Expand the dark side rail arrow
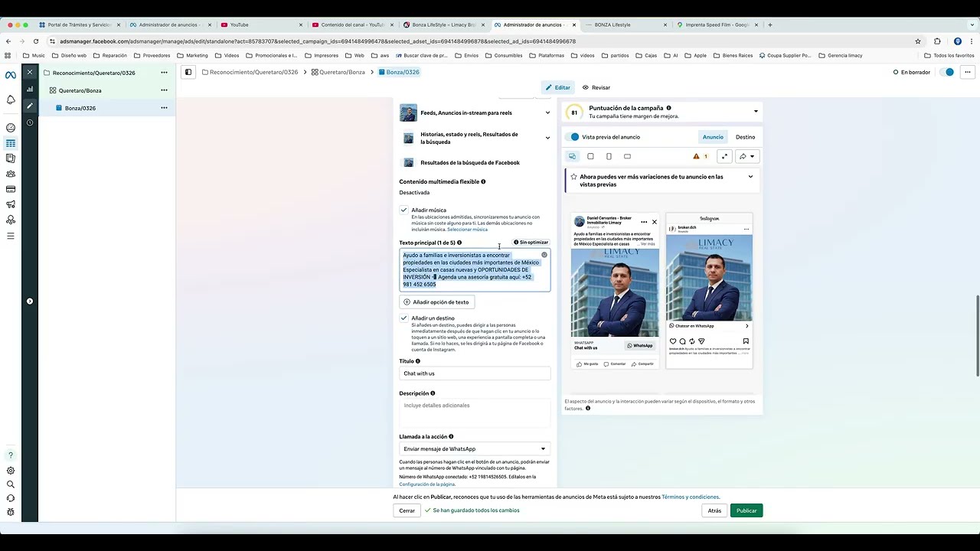The image size is (980, 551). click(x=30, y=301)
